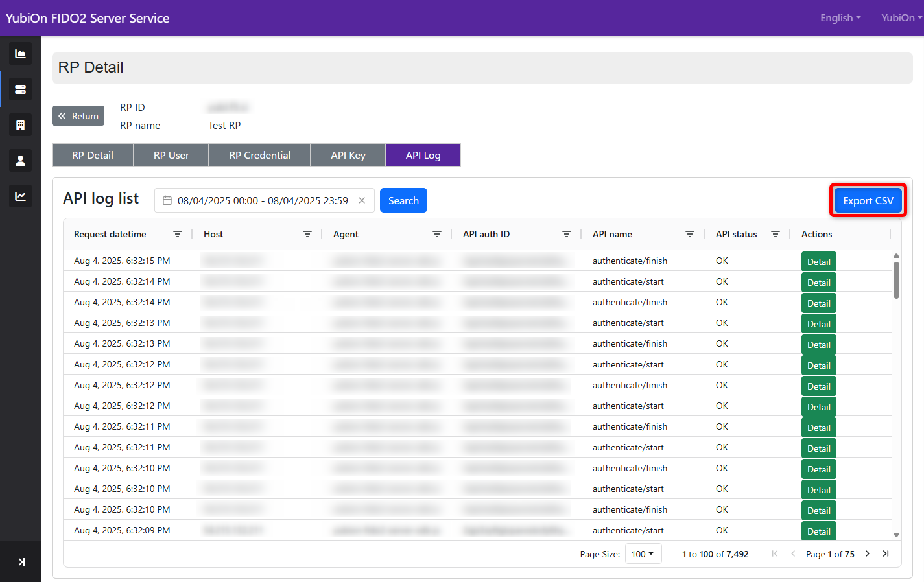Click the "Page 1 of 75" indicator
The image size is (924, 582).
tap(830, 554)
